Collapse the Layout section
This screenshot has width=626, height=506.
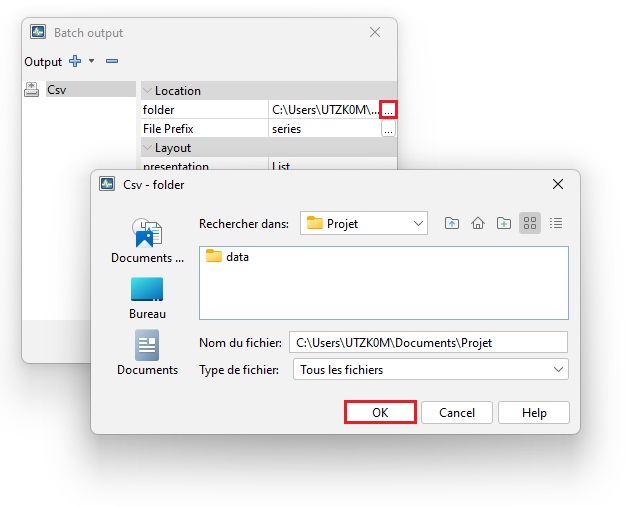click(x=148, y=148)
